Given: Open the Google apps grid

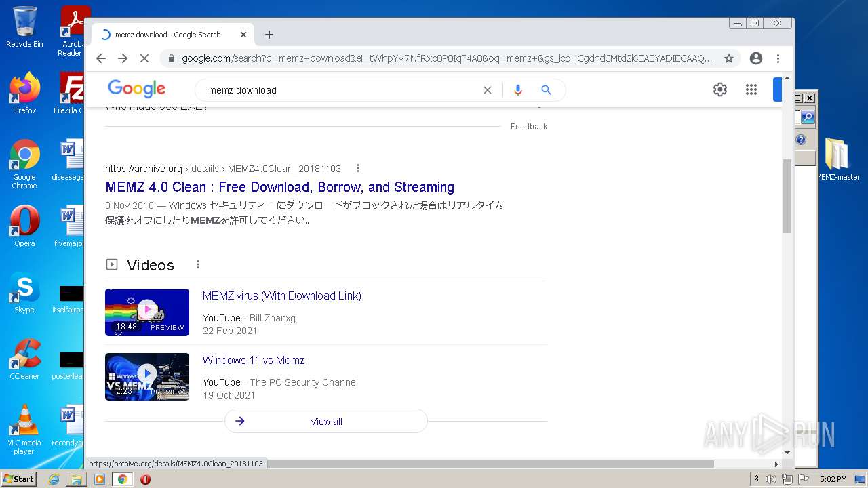Looking at the screenshot, I should 751,89.
